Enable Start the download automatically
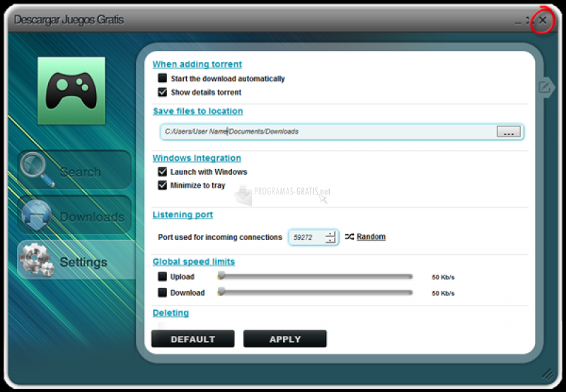 click(163, 78)
